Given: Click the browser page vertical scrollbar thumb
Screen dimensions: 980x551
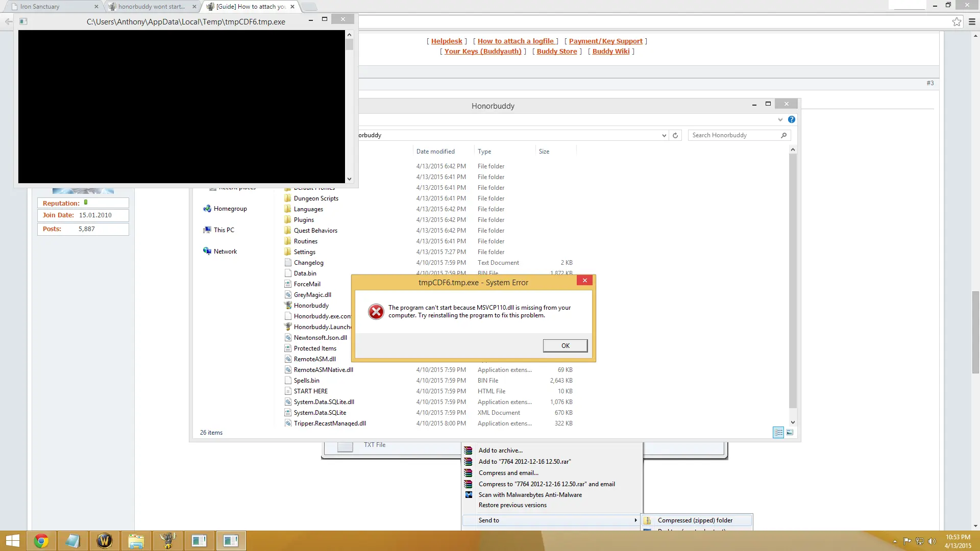Looking at the screenshot, I should coord(975,332).
